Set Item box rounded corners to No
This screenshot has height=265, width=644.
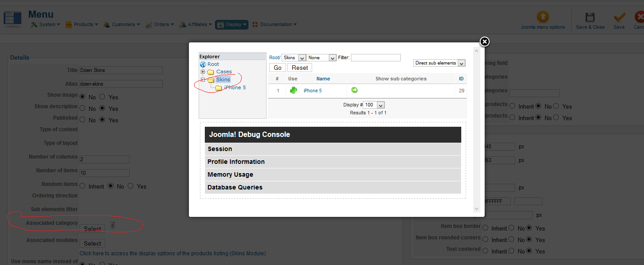click(512, 240)
